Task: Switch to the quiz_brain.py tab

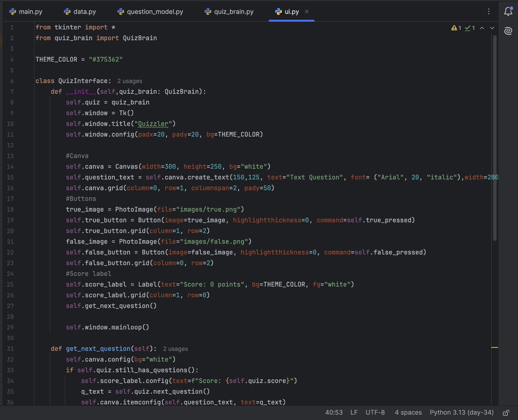Action: coord(229,12)
